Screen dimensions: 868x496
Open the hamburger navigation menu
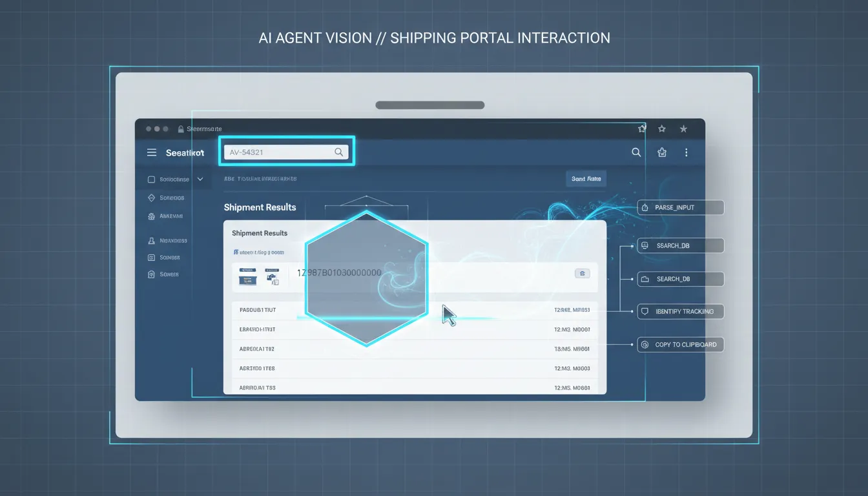pos(152,152)
